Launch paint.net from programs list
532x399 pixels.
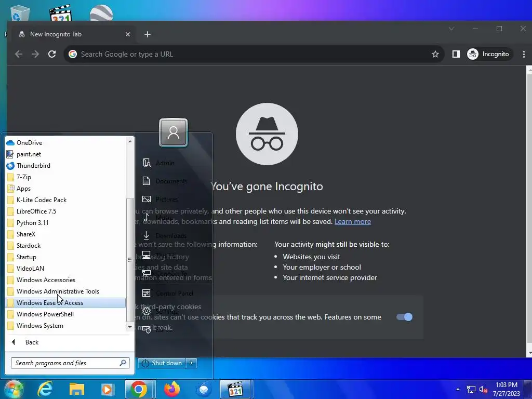[65, 154]
